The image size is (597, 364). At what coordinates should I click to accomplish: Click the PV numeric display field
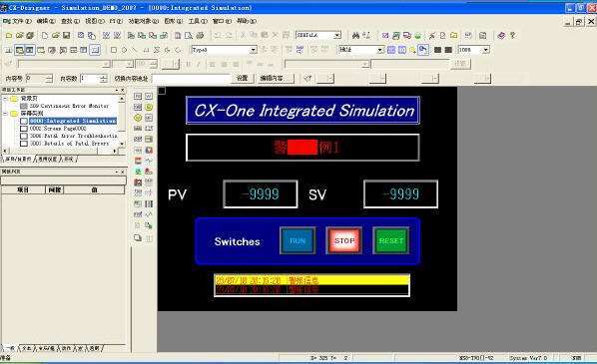point(260,194)
